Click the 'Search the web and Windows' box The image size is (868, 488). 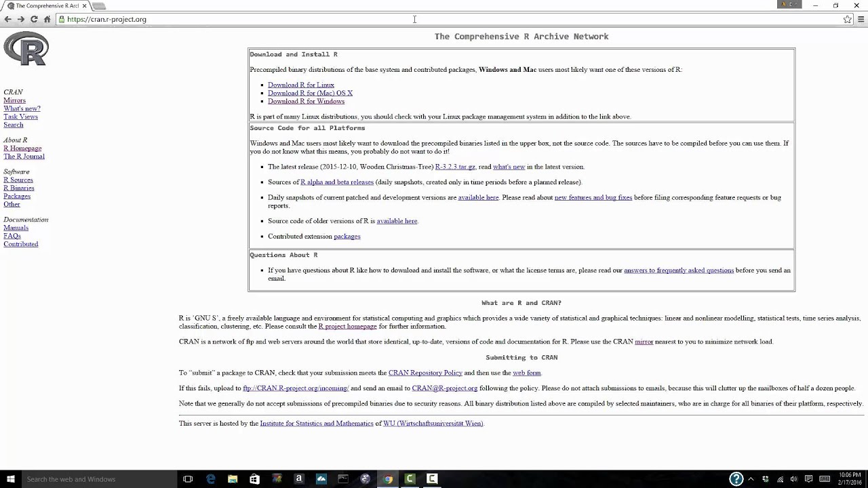tap(99, 479)
